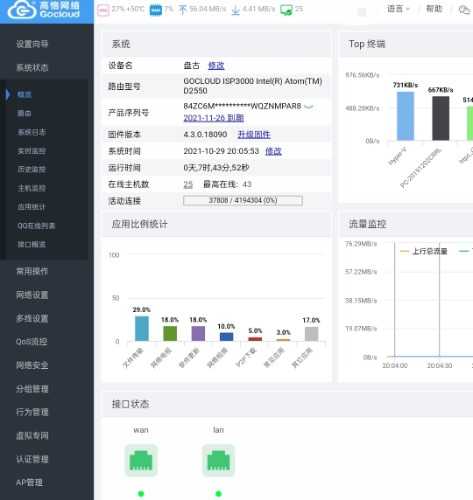Click the green online hosts monitor icon
The width and height of the screenshot is (473, 500).
pyautogui.click(x=286, y=10)
